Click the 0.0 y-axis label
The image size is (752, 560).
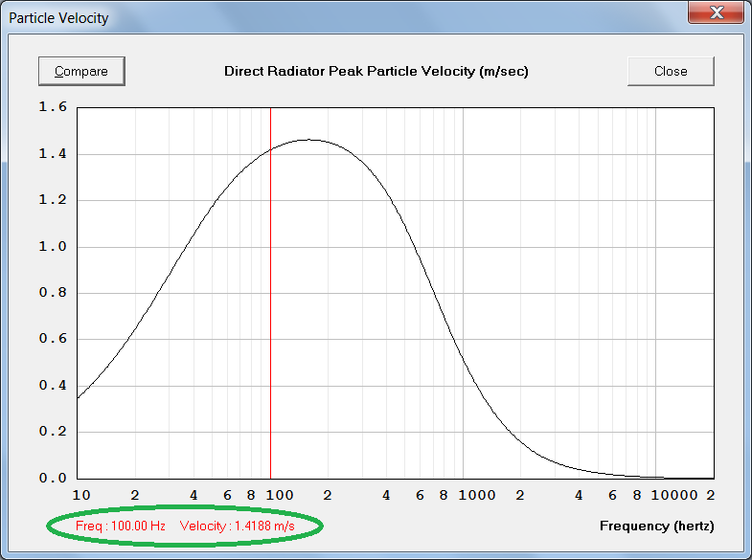coord(53,478)
